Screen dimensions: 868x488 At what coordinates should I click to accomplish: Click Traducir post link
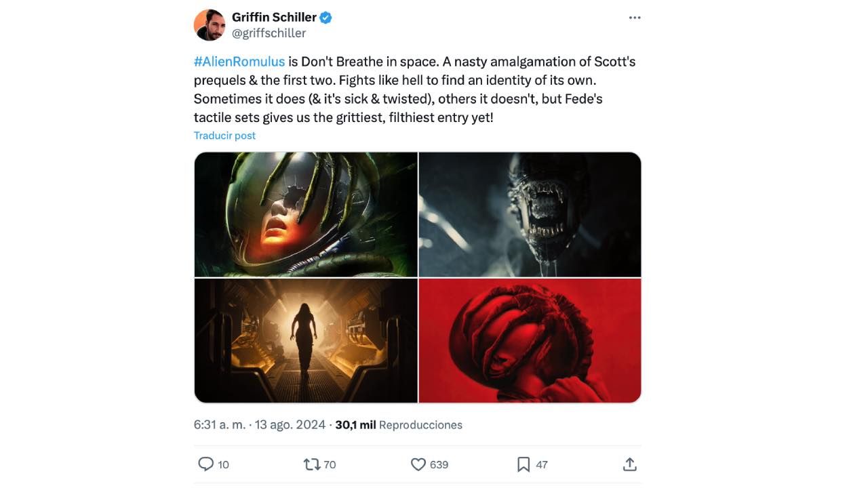pyautogui.click(x=224, y=136)
